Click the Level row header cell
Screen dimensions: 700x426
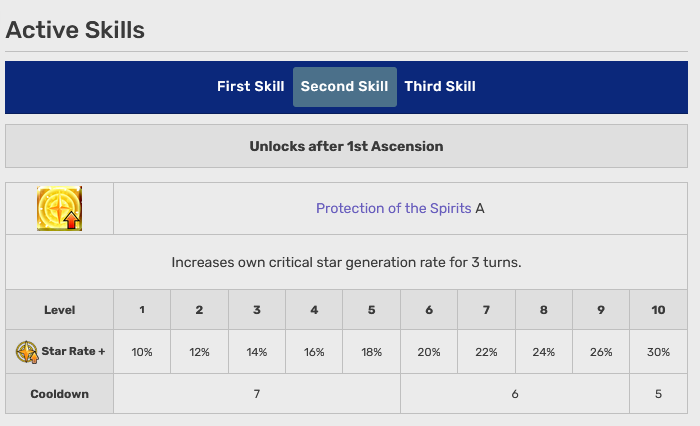[59, 310]
